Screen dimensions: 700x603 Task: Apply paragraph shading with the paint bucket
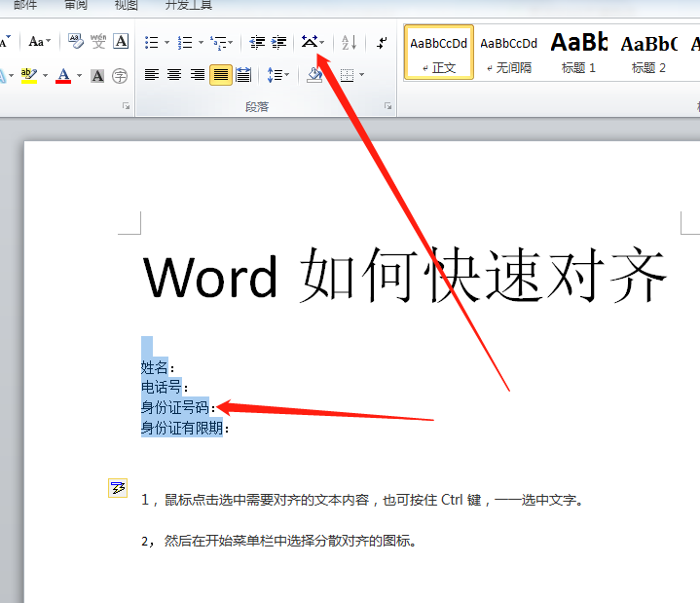click(x=314, y=75)
